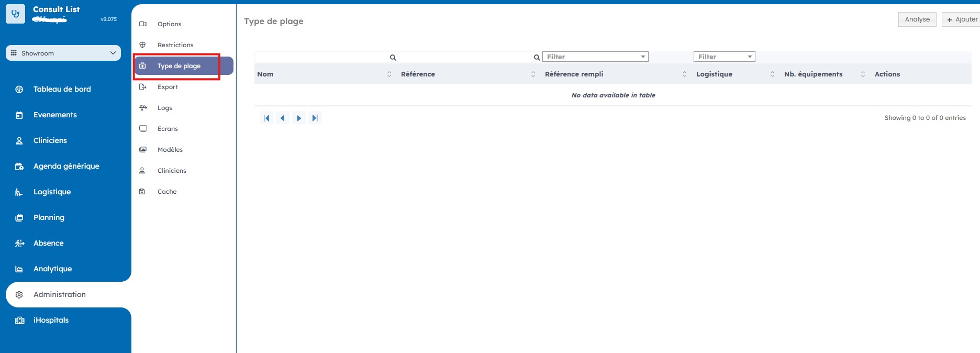Click the Ajouter button
Image resolution: width=980 pixels, height=353 pixels.
pyautogui.click(x=962, y=19)
